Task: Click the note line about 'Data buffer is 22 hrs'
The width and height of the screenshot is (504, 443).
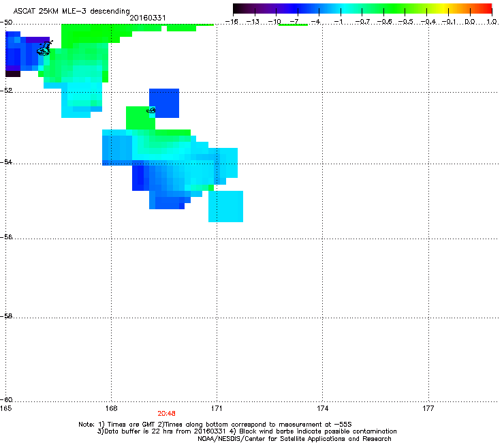Action: [247, 431]
